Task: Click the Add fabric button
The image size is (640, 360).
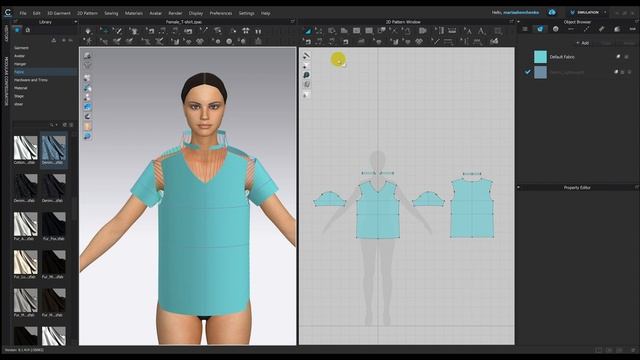Action: point(583,43)
